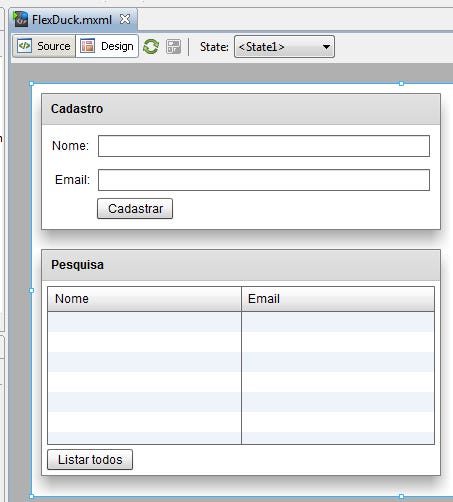Click the left middle selection handle
This screenshot has height=502, width=453.
pyautogui.click(x=32, y=290)
